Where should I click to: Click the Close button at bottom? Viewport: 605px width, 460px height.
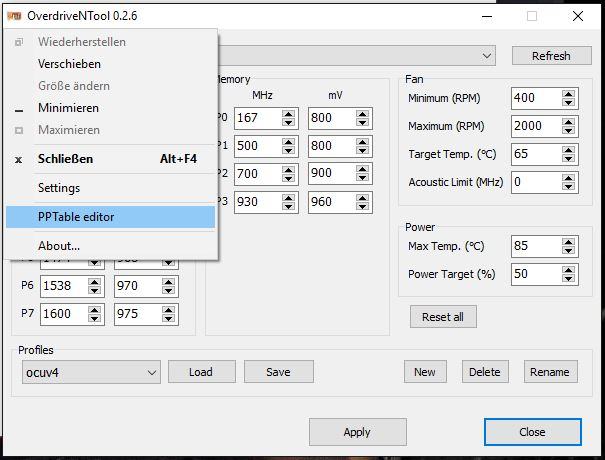[532, 432]
